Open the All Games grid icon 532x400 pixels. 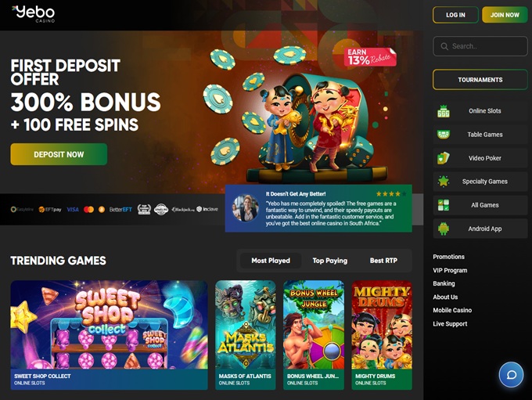443,205
